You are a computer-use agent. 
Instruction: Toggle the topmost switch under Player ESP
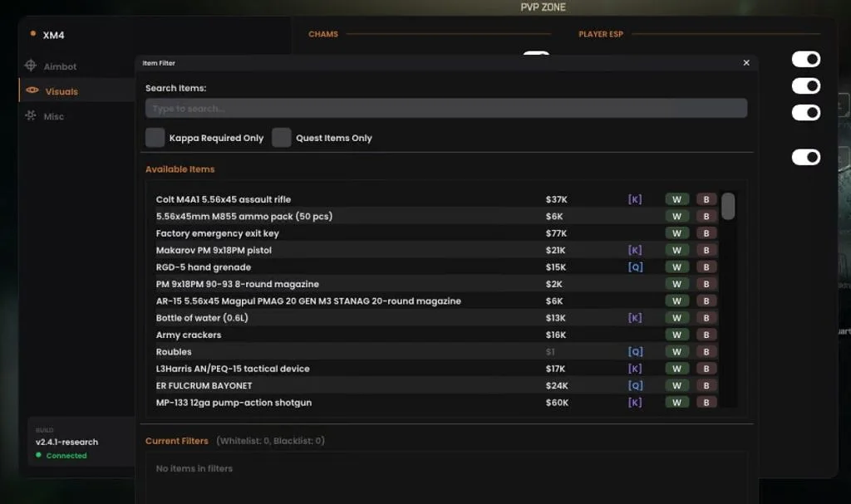click(x=806, y=59)
